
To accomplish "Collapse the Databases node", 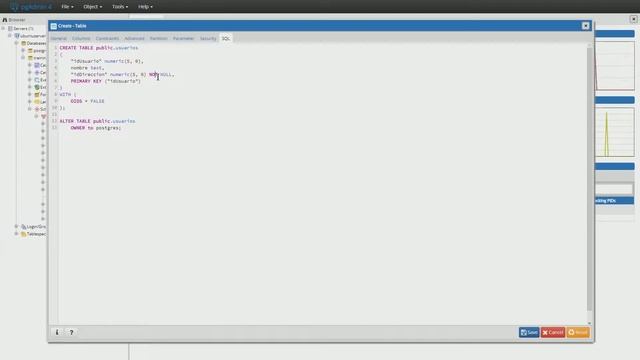I will point(17,43).
